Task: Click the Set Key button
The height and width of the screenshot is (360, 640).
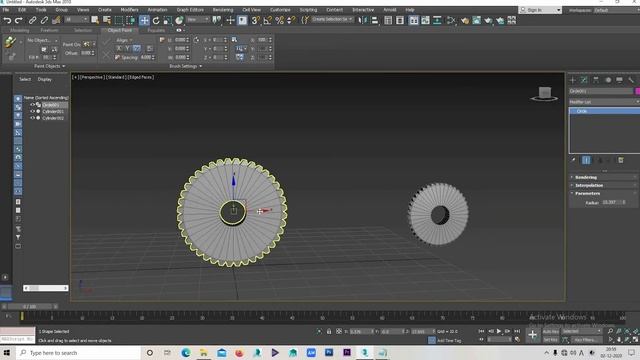Action: (551, 340)
